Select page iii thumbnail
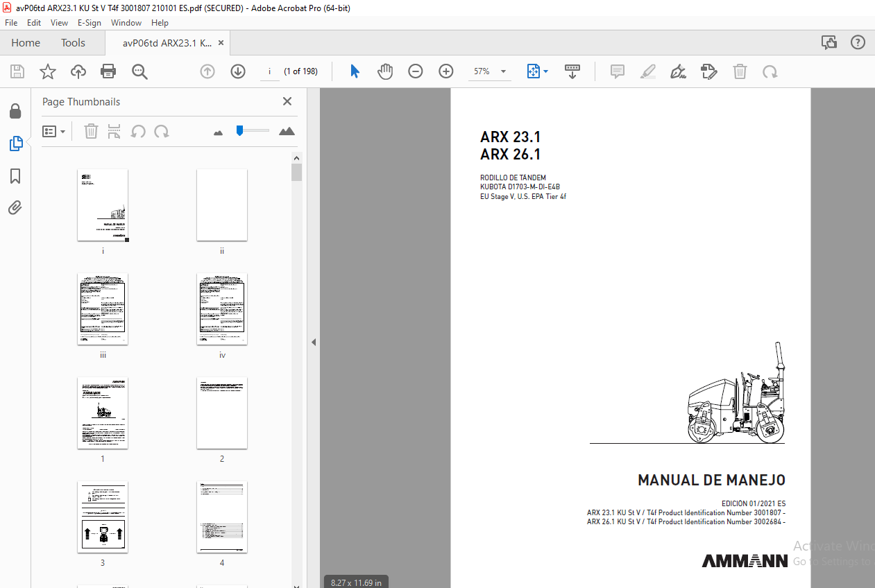Image resolution: width=875 pixels, height=588 pixels. 103,309
